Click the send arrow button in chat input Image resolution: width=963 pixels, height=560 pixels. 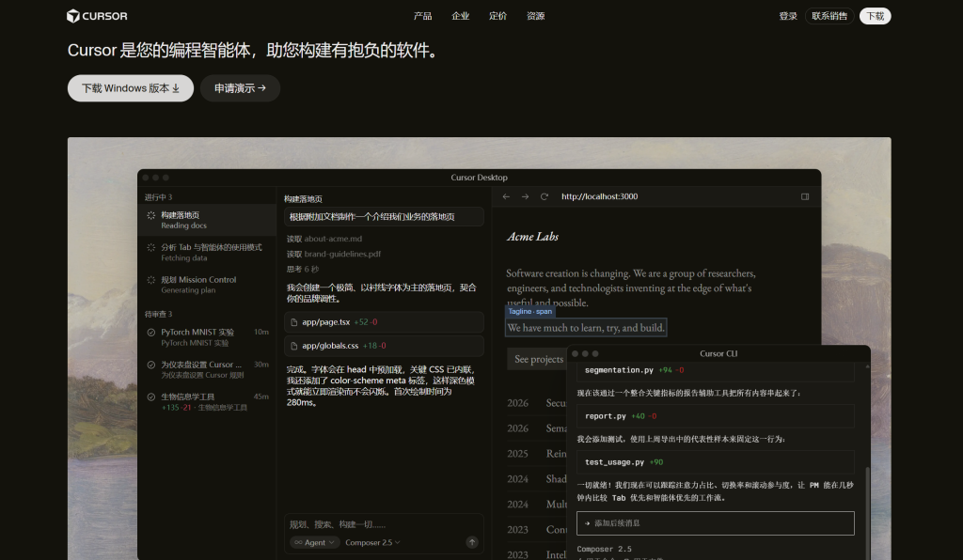pyautogui.click(x=472, y=542)
